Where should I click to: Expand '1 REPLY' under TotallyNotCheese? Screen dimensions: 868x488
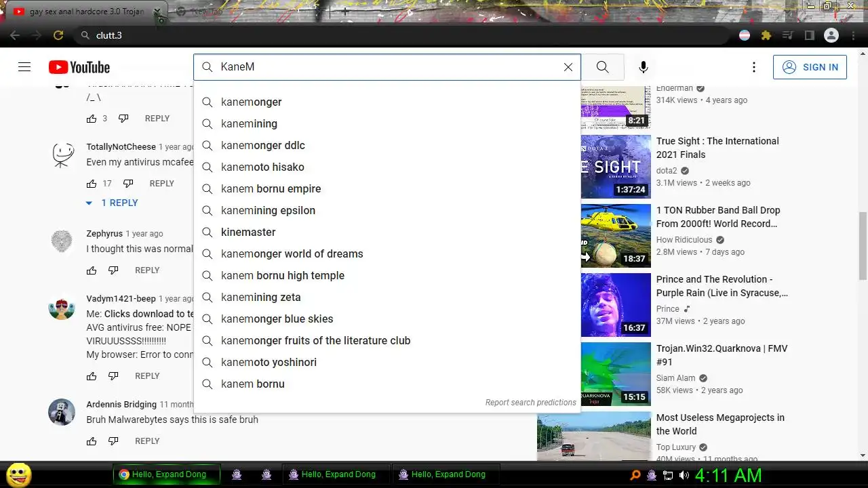tap(112, 203)
